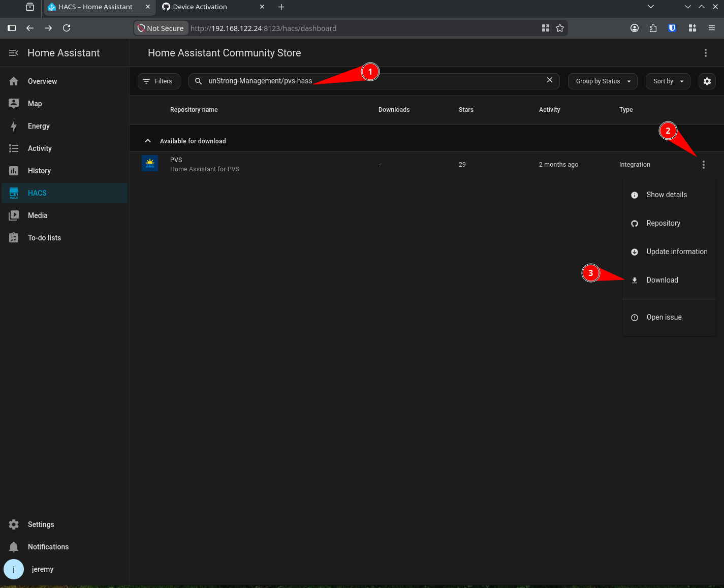Open the HACS page overflow menu
The height and width of the screenshot is (588, 724).
tap(705, 53)
